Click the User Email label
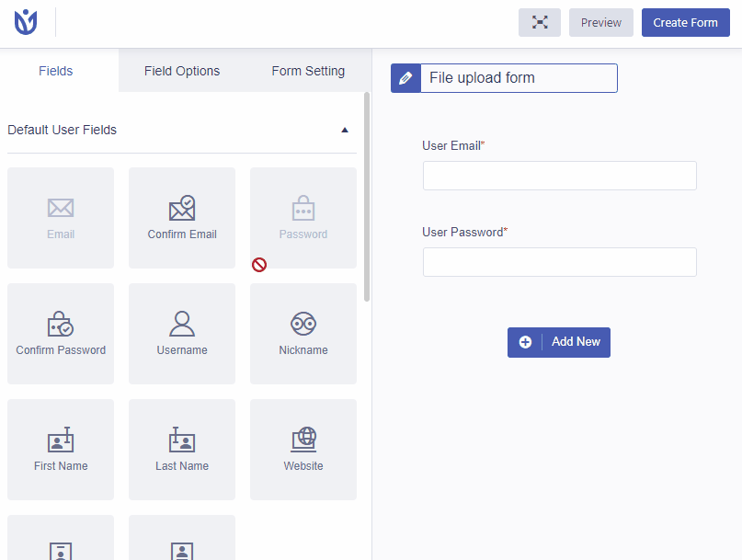The image size is (742, 560). click(x=453, y=146)
